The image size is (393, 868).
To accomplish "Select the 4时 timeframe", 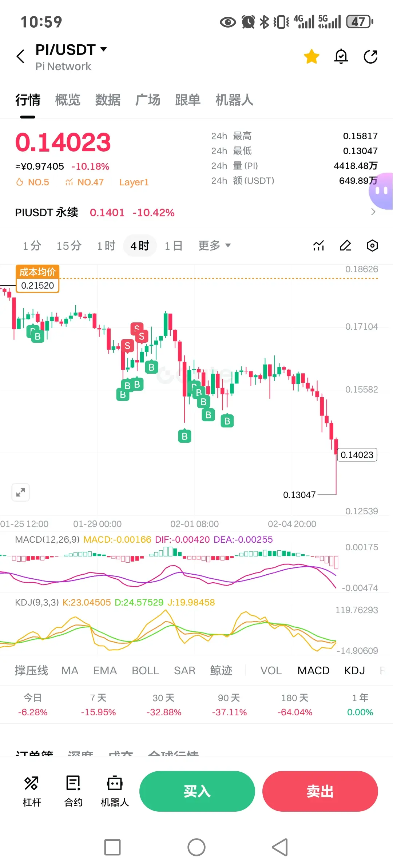I will point(140,246).
